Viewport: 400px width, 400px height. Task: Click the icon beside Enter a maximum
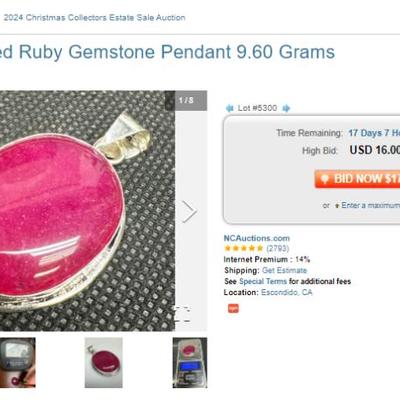tap(337, 206)
